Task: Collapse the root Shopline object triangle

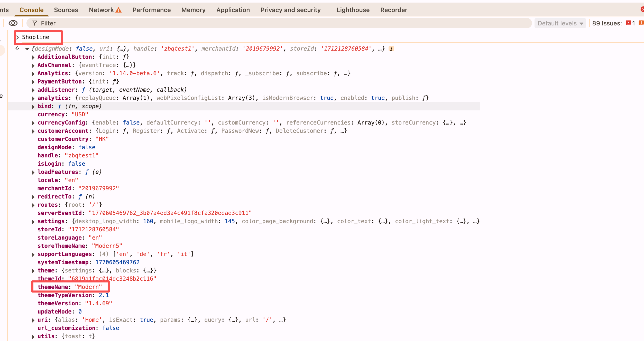Action: pyautogui.click(x=27, y=49)
